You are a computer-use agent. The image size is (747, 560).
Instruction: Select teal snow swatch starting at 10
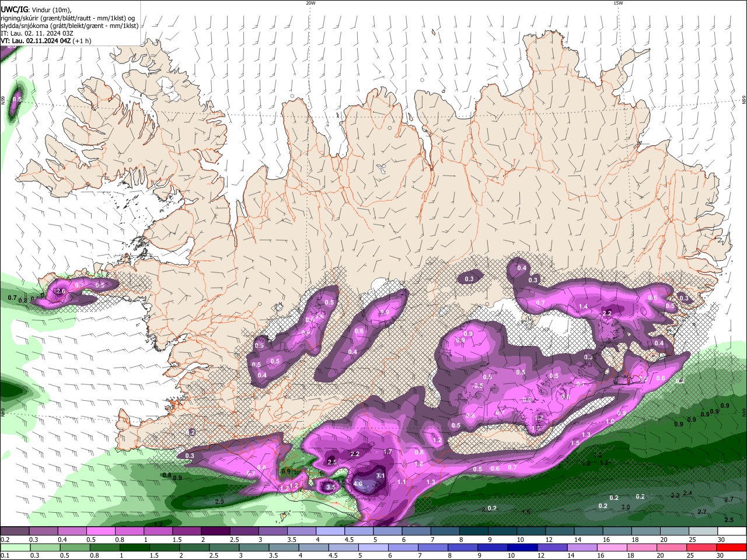tap(530, 531)
